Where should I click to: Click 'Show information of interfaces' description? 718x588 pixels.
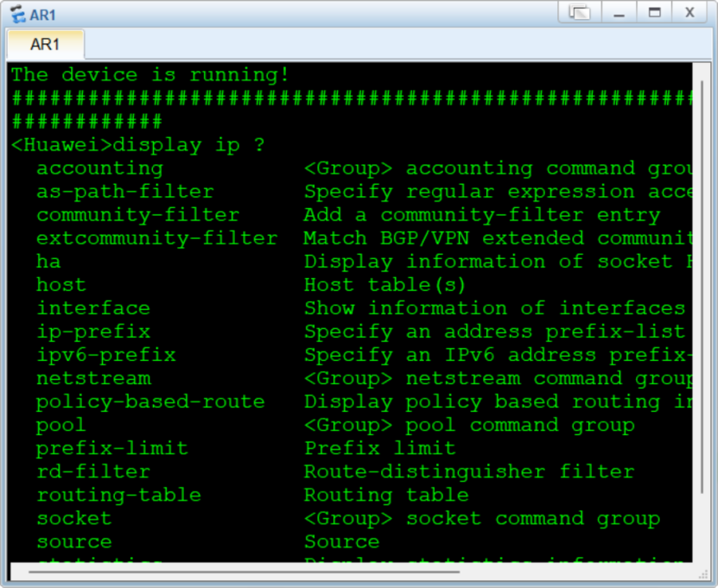point(494,308)
